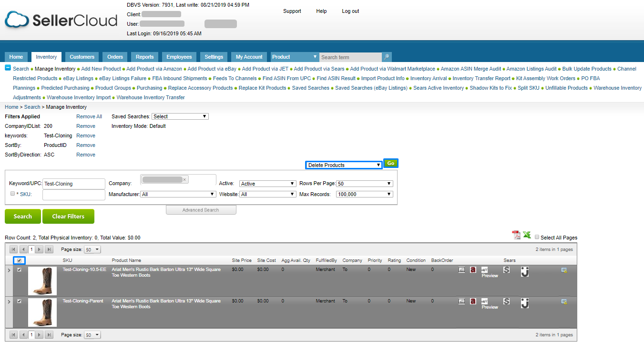Viewport: 644px width, 343px height.
Task: Click warehouse warning icon for Test-Cloning-10.5-EE
Action: point(564,270)
